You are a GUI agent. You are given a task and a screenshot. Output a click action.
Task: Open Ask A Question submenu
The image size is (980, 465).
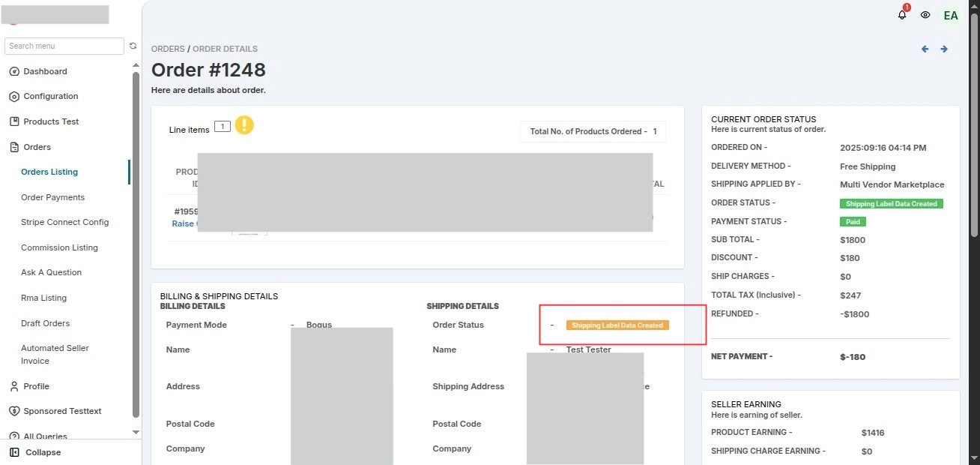click(x=51, y=272)
